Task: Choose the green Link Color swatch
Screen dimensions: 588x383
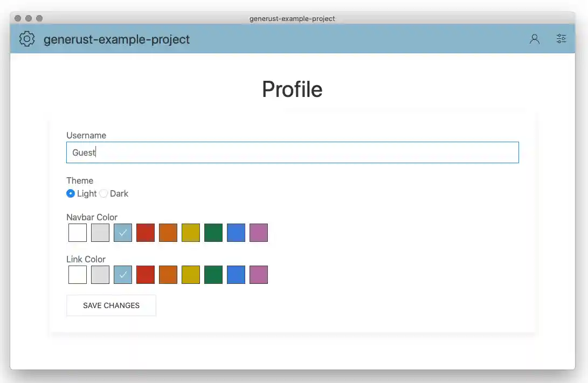Action: pos(213,275)
